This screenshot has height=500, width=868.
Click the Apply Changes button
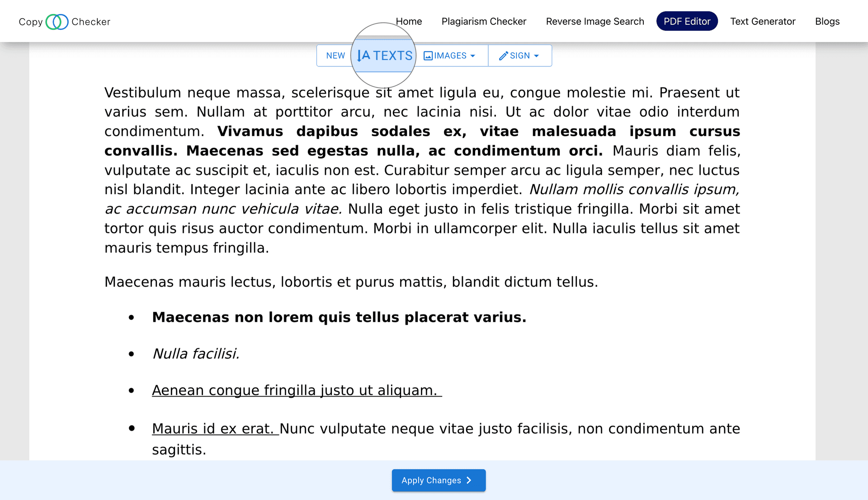[438, 480]
